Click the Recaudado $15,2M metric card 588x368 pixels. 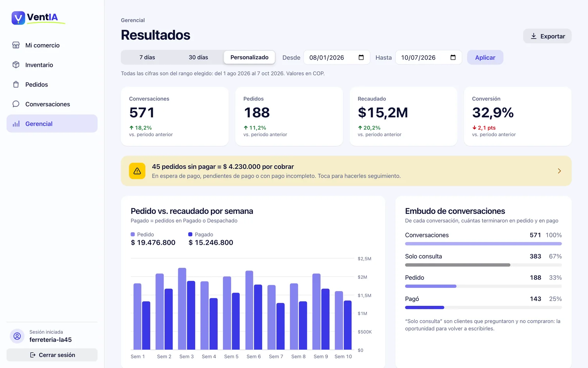click(403, 116)
